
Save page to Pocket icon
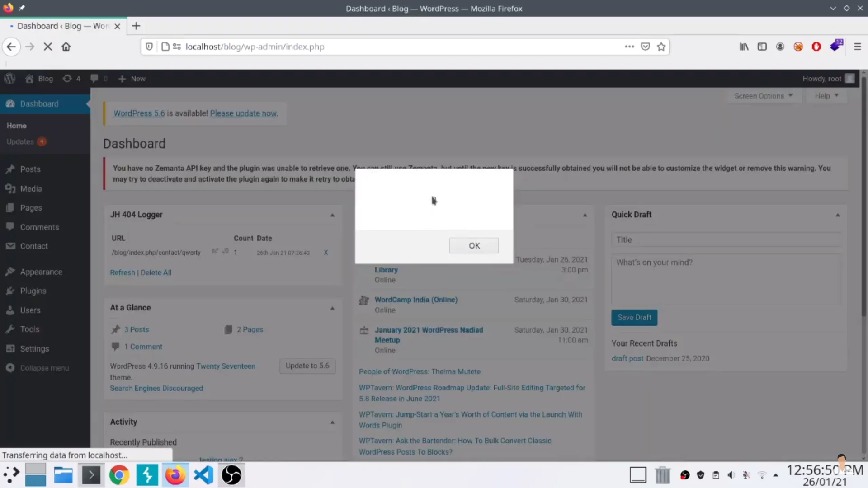(x=645, y=47)
